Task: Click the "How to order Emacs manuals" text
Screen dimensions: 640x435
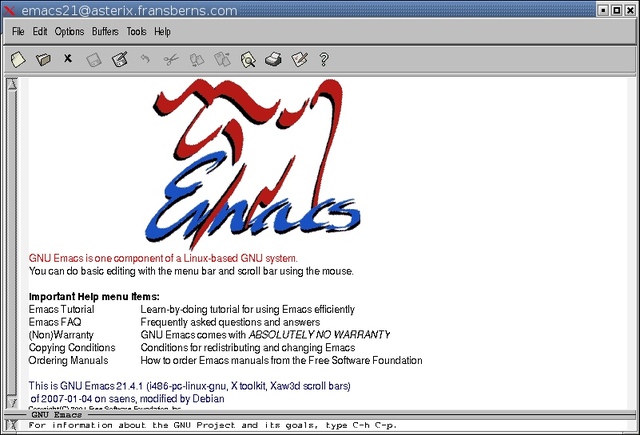Action: [x=281, y=360]
